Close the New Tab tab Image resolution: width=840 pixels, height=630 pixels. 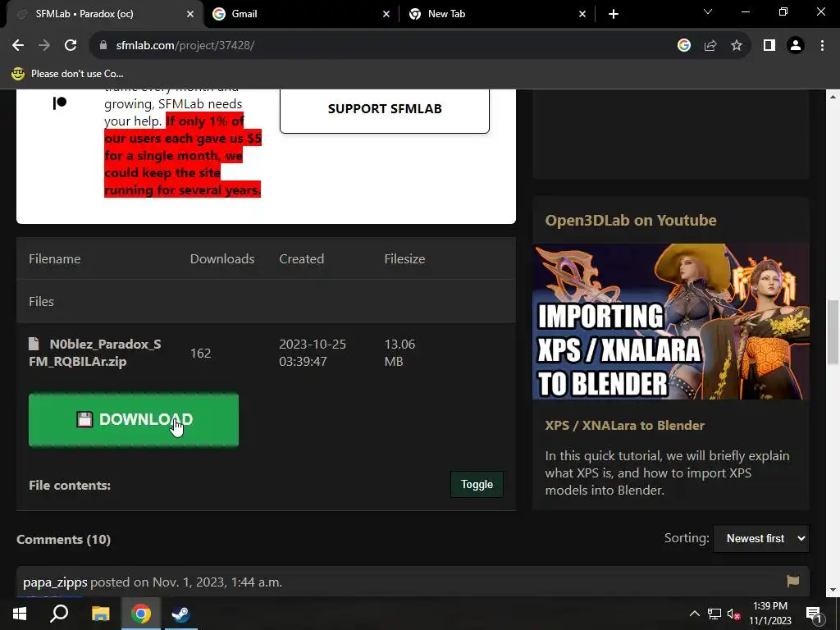(582, 14)
